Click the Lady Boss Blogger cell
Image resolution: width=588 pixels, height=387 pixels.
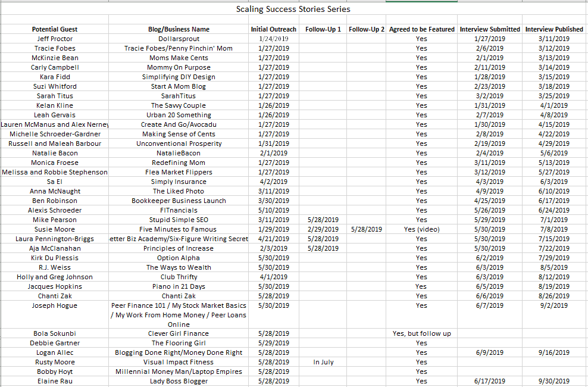tap(178, 381)
